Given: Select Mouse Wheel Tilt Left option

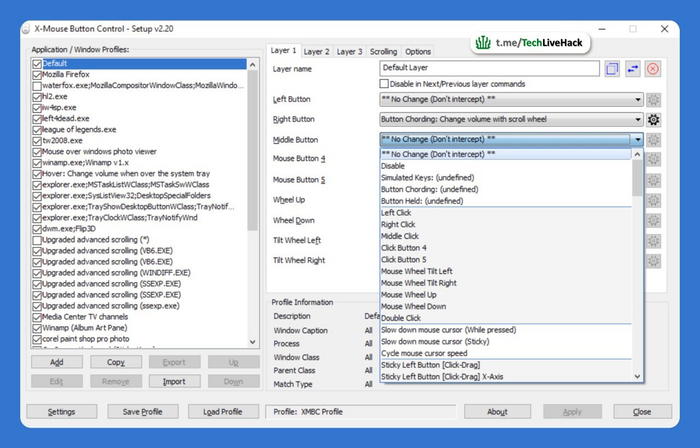Looking at the screenshot, I should pyautogui.click(x=506, y=271).
